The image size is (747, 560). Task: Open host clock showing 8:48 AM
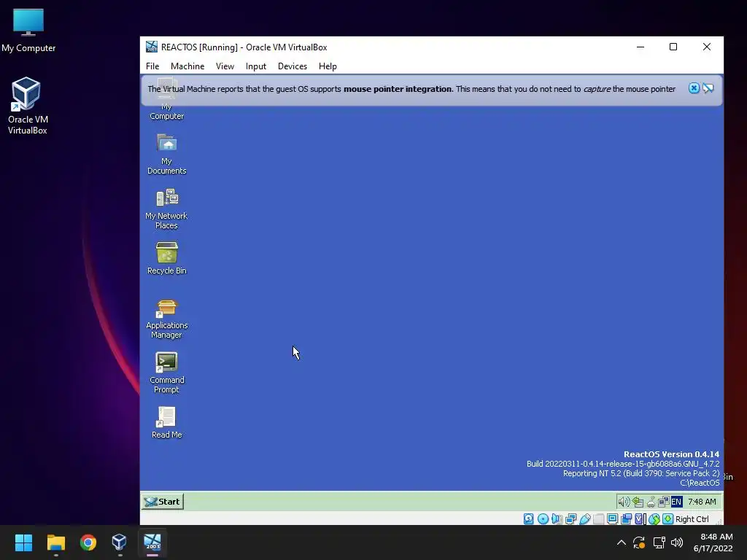[x=713, y=542]
